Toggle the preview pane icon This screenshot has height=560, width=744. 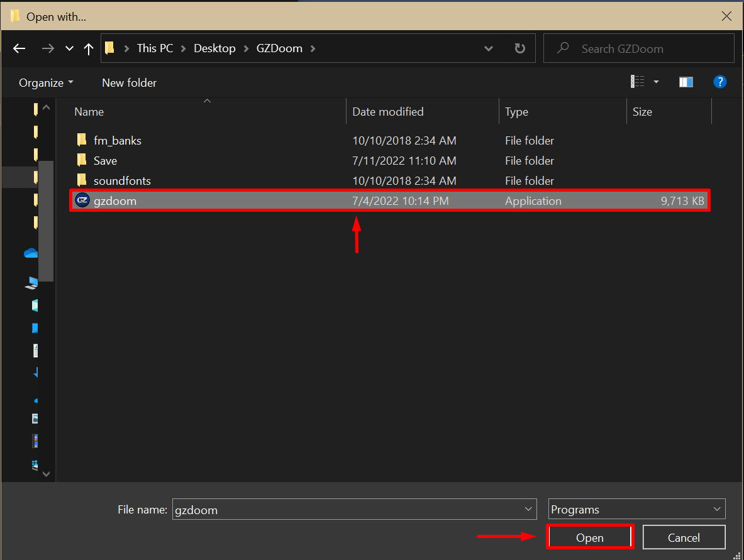pyautogui.click(x=686, y=82)
